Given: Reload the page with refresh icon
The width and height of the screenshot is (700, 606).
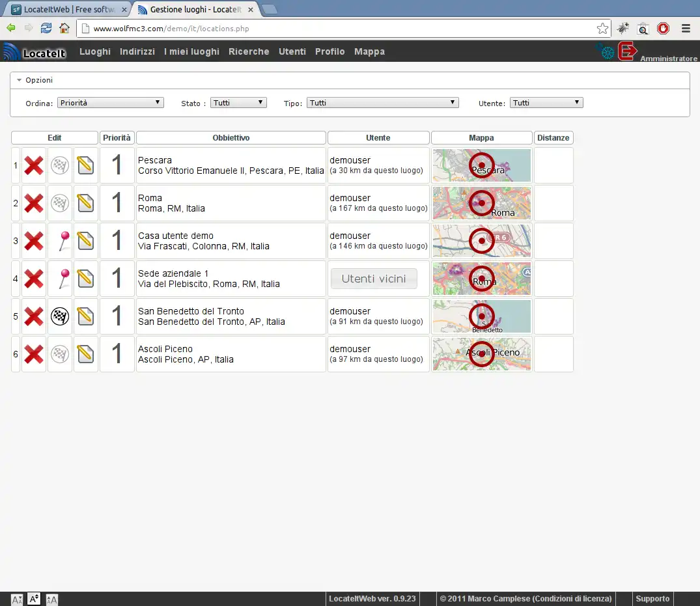Looking at the screenshot, I should 46,28.
